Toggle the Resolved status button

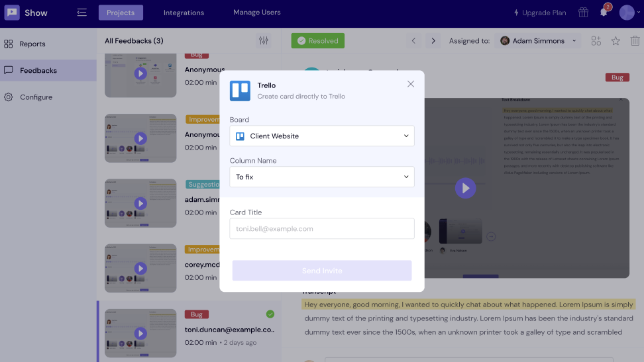coord(317,41)
